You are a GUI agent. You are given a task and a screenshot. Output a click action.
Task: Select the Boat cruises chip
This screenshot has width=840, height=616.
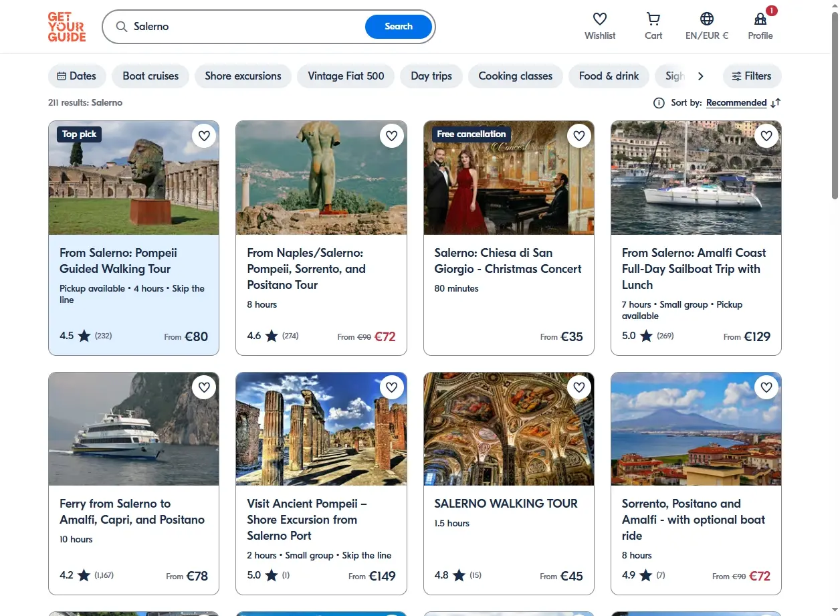150,76
